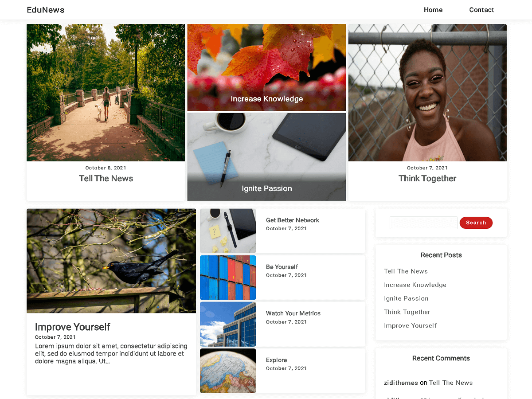Click the shipping containers thumbnail
Screen dimensions: 532x399
point(228,278)
